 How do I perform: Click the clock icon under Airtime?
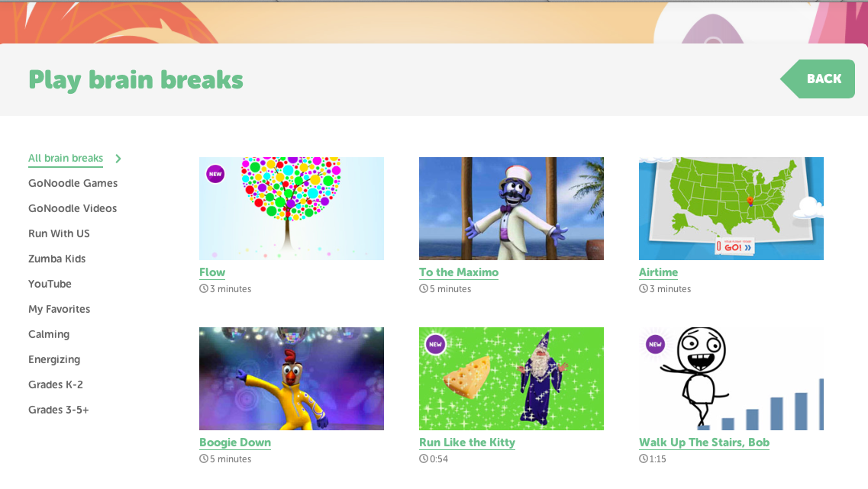pos(644,289)
